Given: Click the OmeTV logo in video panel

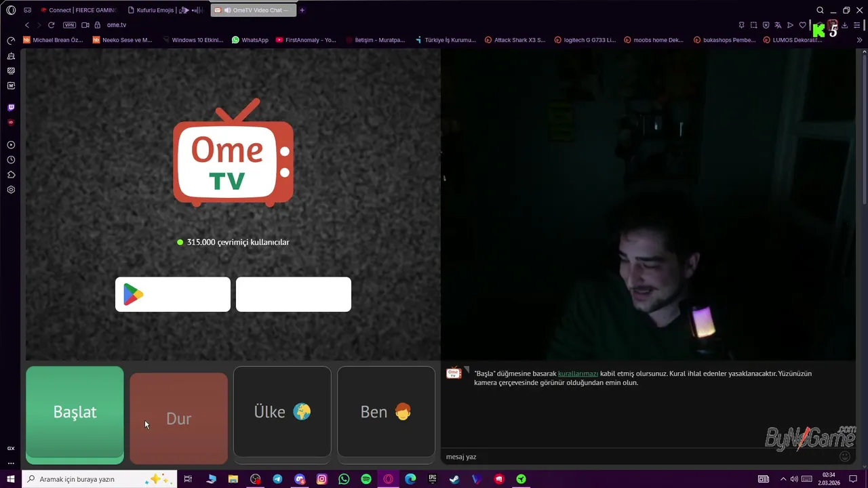Looking at the screenshot, I should [233, 153].
